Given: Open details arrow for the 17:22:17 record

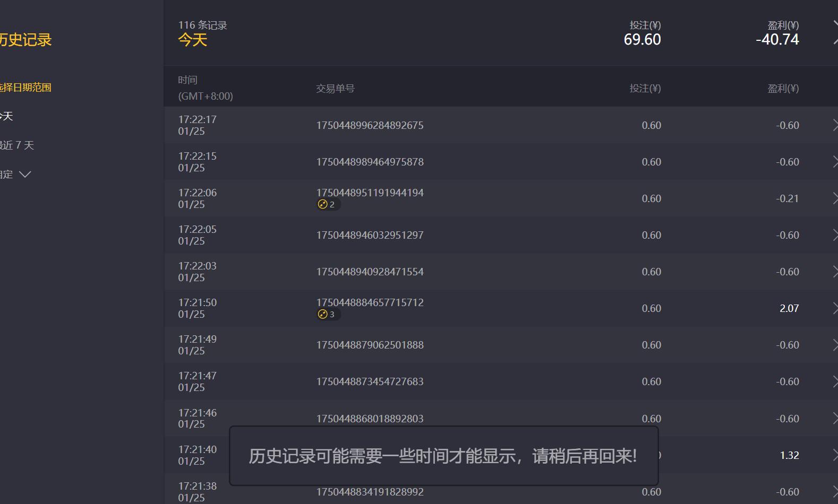Looking at the screenshot, I should [834, 125].
